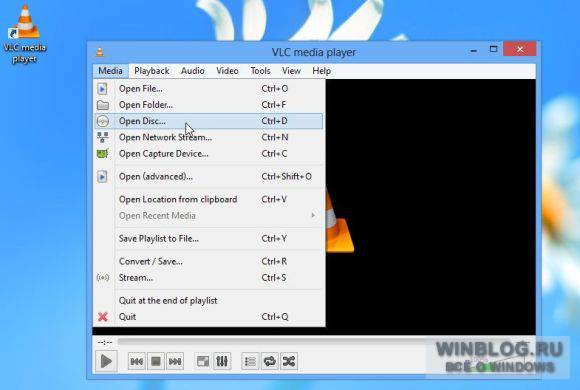Open the Video menu
580x390 pixels.
(227, 71)
